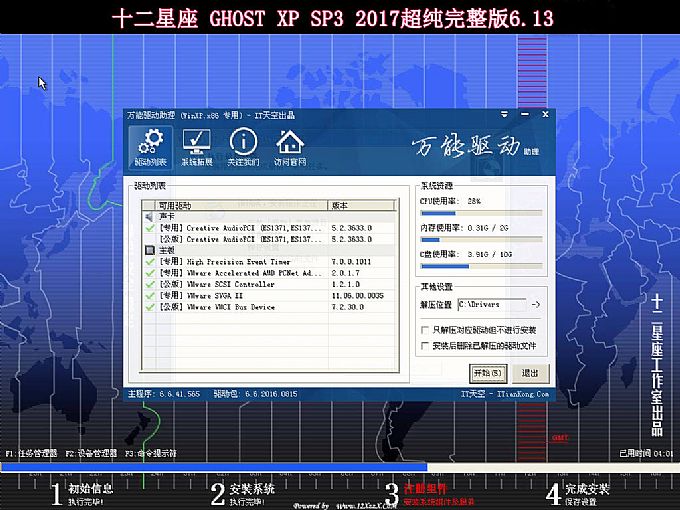Click the CPU使用率 progress bar
Screen dimensions: 680x510
click(481, 213)
